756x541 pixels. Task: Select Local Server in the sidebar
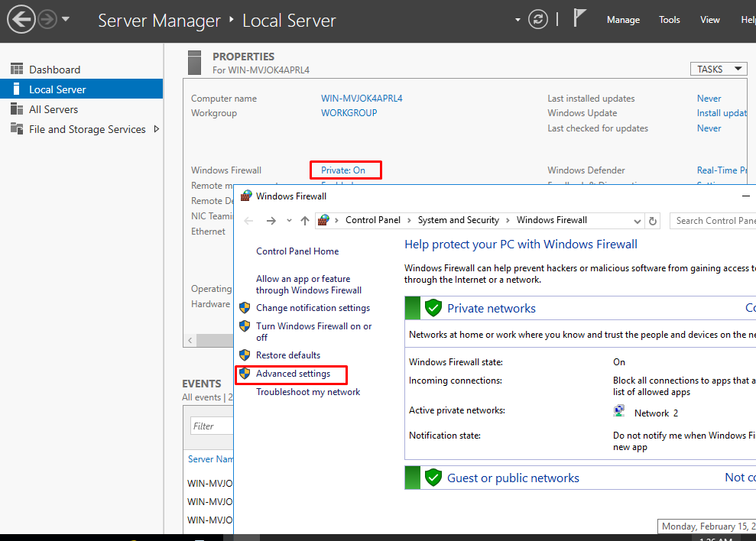tap(82, 89)
